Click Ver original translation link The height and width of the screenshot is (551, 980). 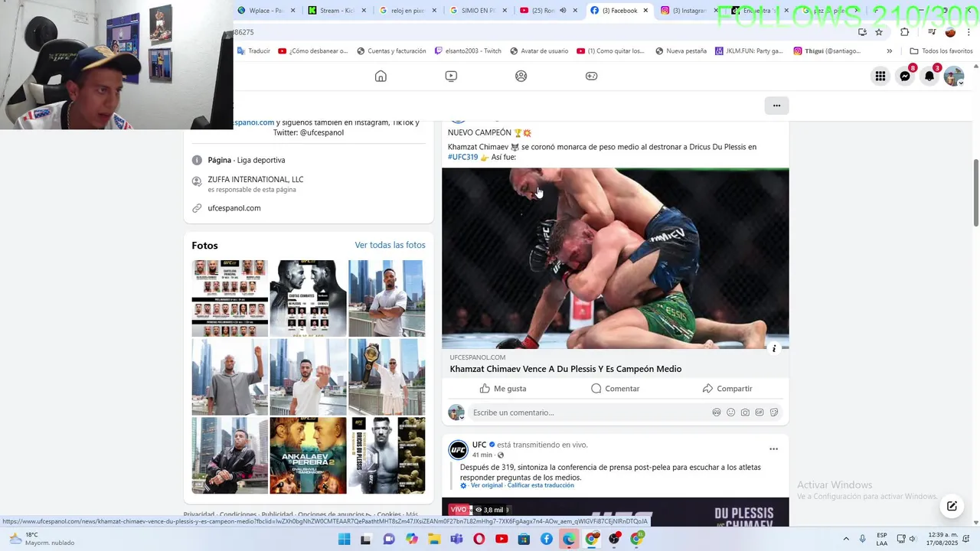tap(487, 485)
